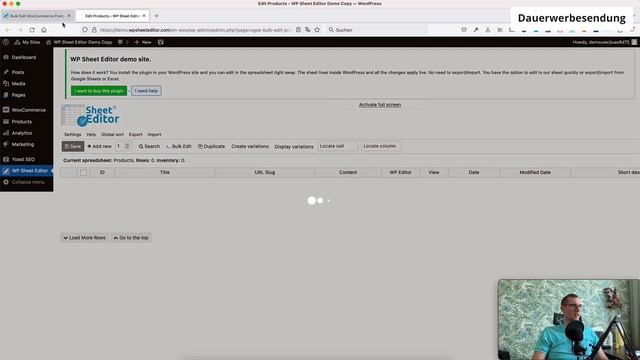The width and height of the screenshot is (640, 360).
Task: Click Create variations in toolbar
Action: [x=250, y=147]
